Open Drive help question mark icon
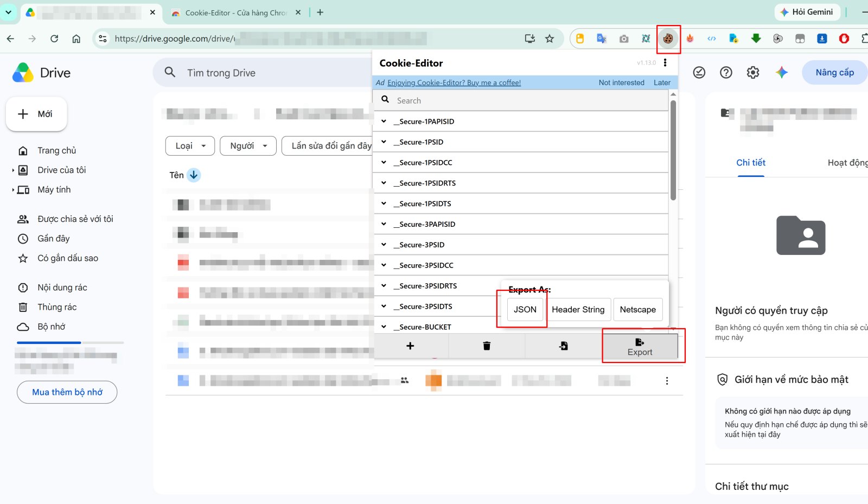 tap(726, 72)
